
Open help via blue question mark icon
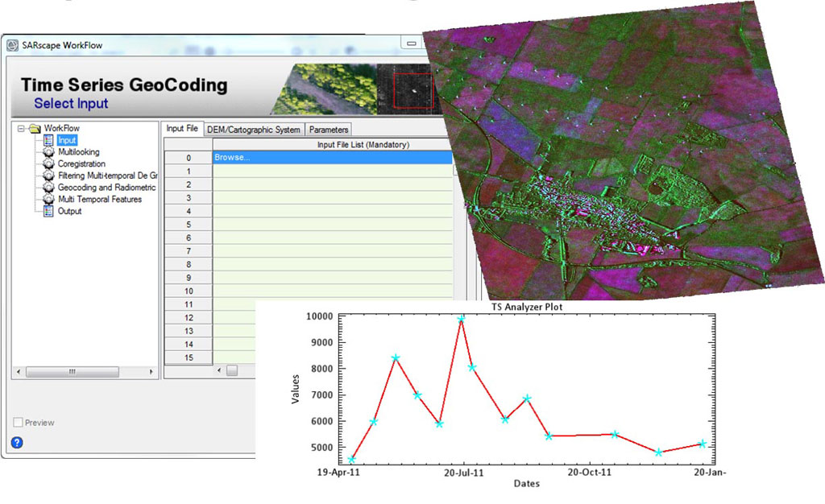(17, 442)
